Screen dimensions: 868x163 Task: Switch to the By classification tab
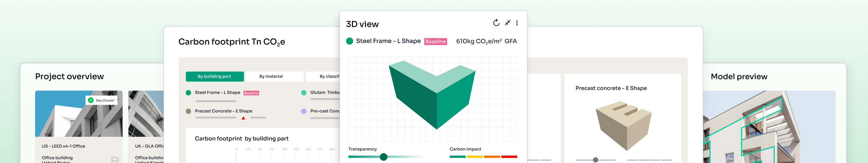pos(322,77)
